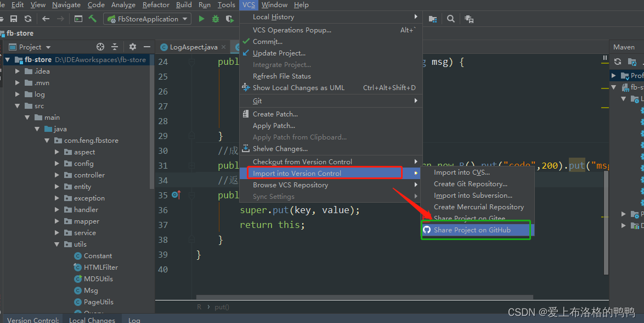The image size is (644, 323).
Task: Collapse the com.feng.fbstore package
Action: tap(47, 140)
